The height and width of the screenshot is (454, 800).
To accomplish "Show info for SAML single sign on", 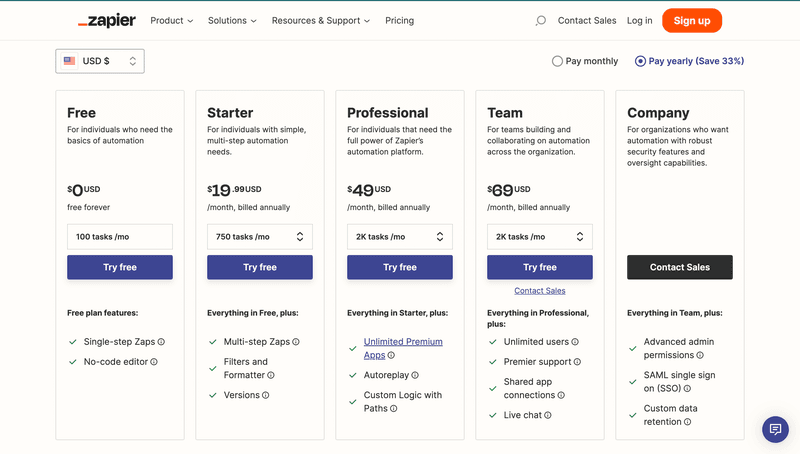I will (688, 389).
